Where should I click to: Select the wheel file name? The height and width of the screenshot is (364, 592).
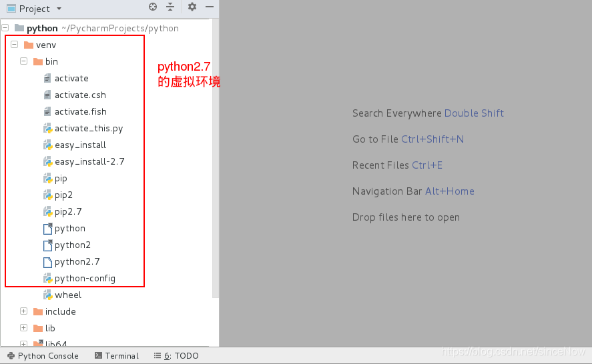click(68, 295)
